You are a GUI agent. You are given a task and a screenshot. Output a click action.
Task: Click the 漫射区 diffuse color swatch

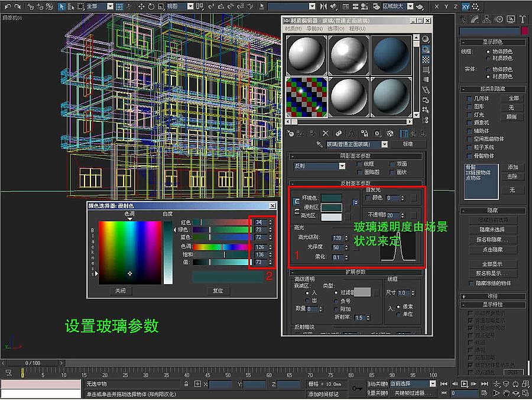point(331,207)
